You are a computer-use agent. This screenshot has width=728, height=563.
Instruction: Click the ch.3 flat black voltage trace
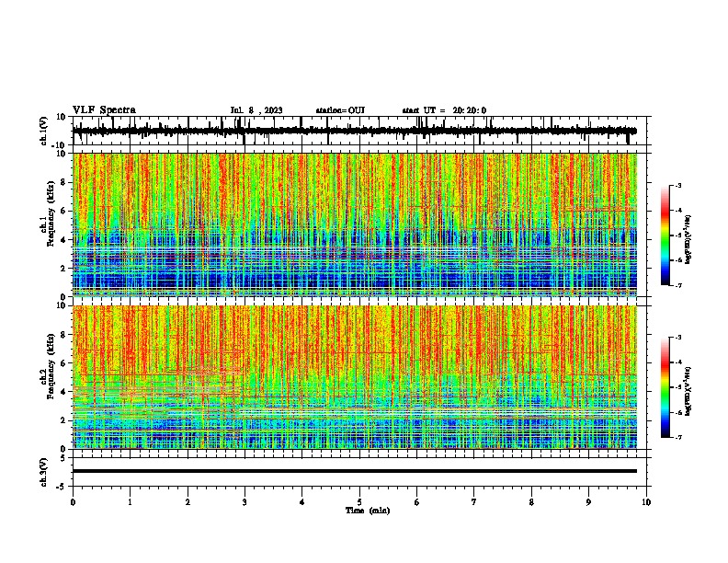(354, 471)
